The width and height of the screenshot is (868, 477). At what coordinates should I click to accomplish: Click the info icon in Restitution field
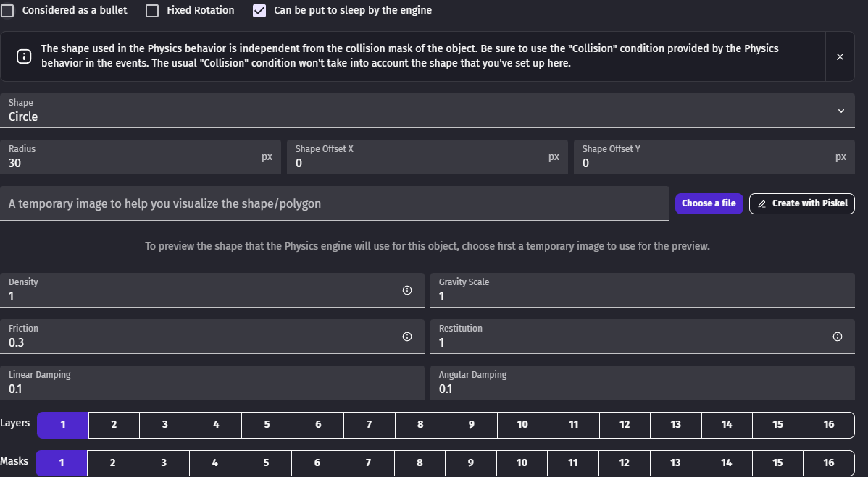[x=838, y=337]
